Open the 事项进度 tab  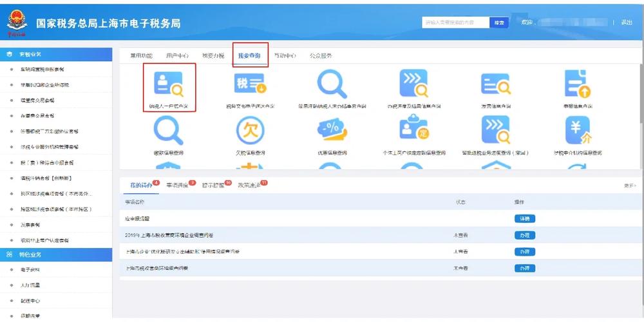click(178, 185)
